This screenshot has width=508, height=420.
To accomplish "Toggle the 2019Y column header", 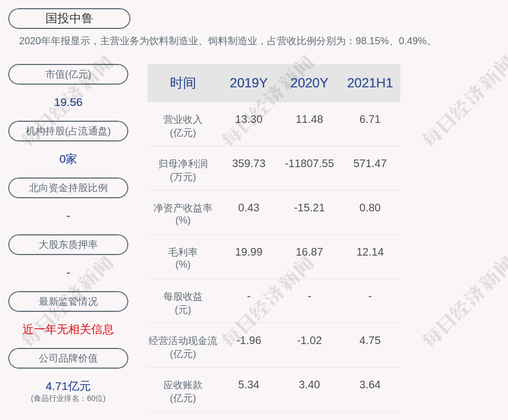I will point(249,83).
